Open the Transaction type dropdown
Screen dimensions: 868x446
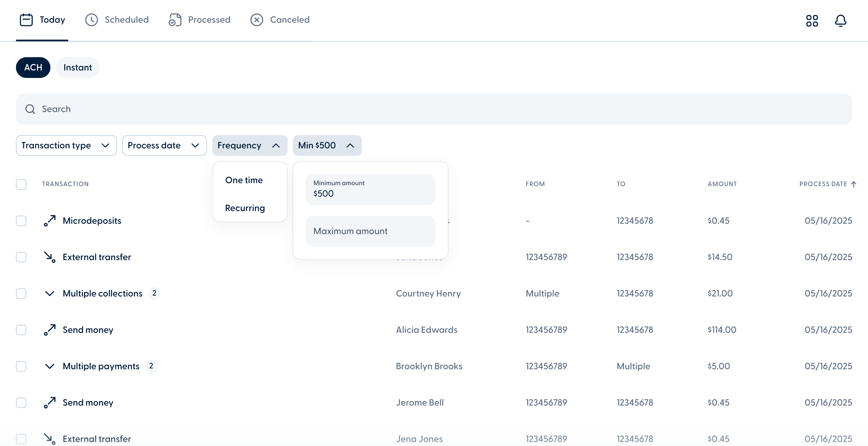tap(66, 145)
